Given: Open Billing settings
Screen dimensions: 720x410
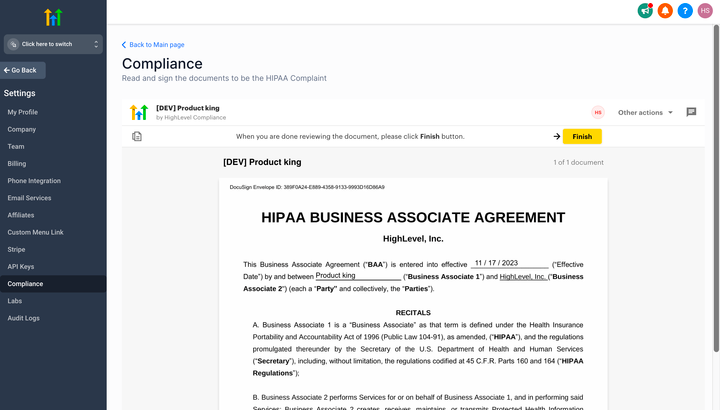Looking at the screenshot, I should click(x=17, y=163).
